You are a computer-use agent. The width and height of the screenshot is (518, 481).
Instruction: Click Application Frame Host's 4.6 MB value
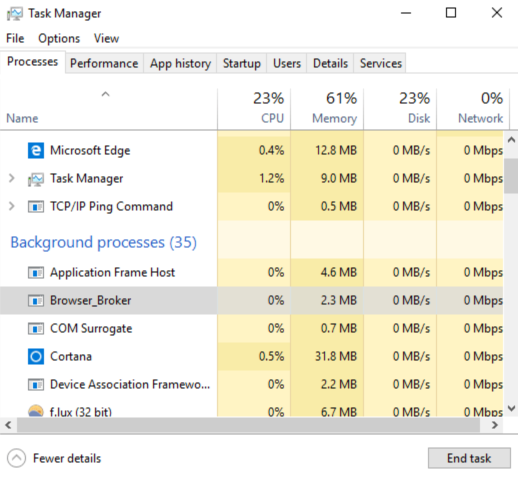pyautogui.click(x=339, y=273)
